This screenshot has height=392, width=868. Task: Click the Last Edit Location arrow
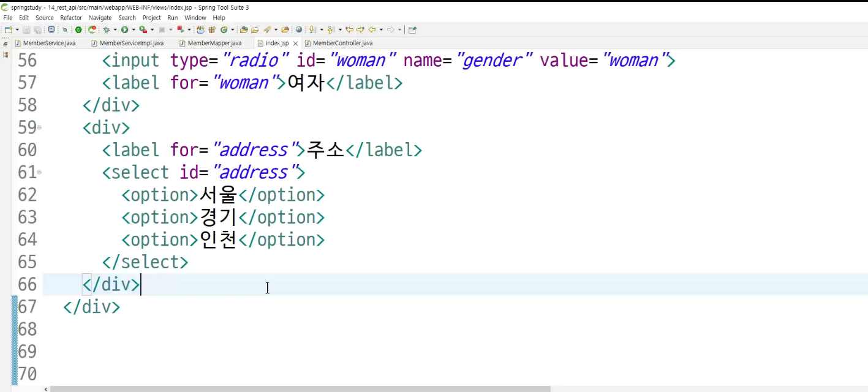tap(349, 29)
